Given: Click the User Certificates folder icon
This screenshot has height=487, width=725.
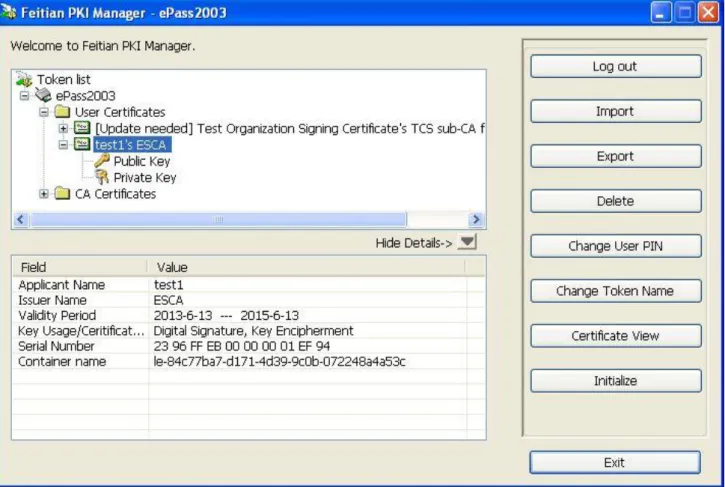Looking at the screenshot, I should [x=62, y=111].
